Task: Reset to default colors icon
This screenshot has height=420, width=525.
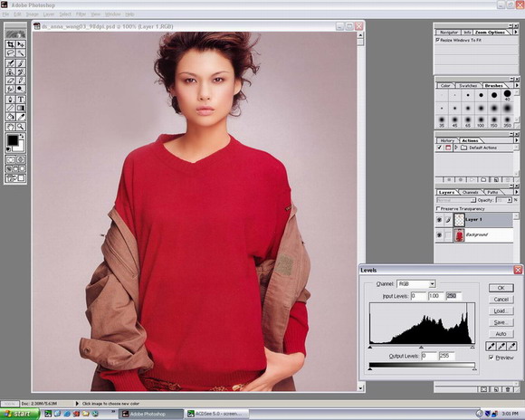Action: [x=9, y=149]
